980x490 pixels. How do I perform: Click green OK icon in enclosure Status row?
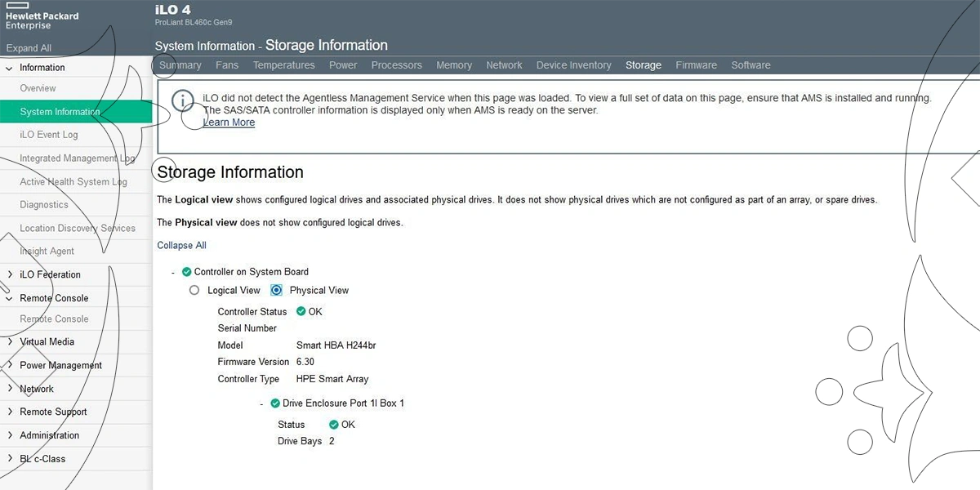click(333, 425)
